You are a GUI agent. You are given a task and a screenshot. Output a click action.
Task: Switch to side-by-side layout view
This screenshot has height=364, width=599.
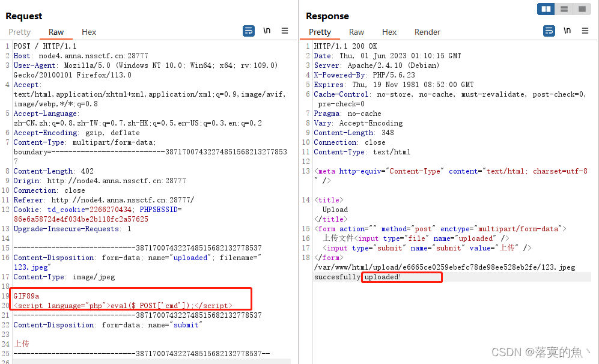tap(546, 9)
